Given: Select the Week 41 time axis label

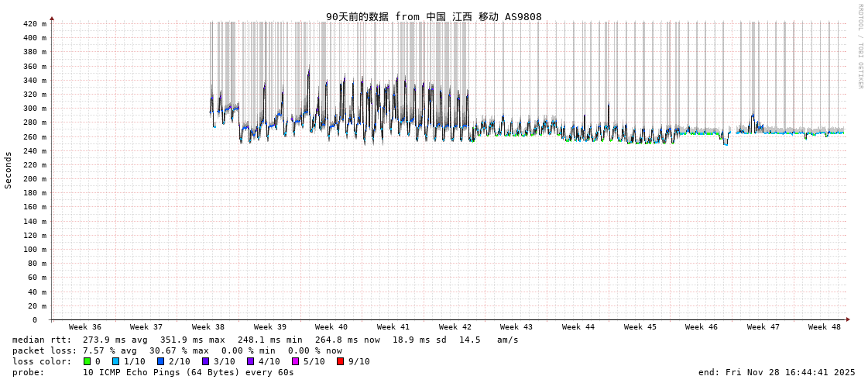Looking at the screenshot, I should (393, 327).
